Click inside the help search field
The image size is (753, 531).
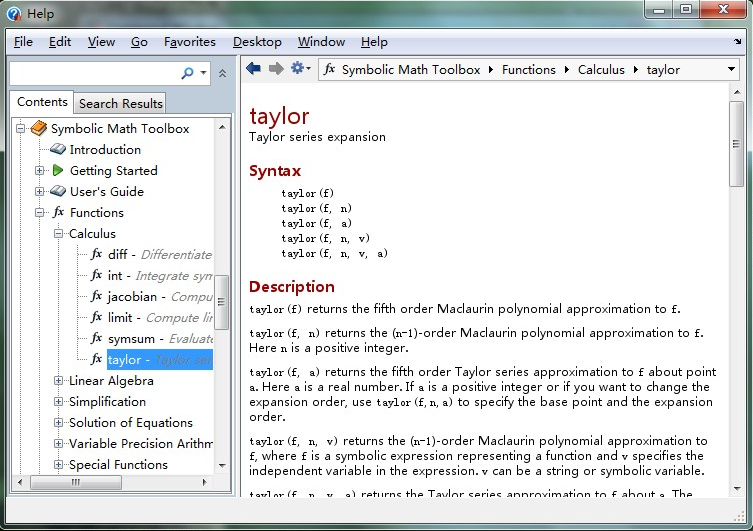(x=94, y=73)
